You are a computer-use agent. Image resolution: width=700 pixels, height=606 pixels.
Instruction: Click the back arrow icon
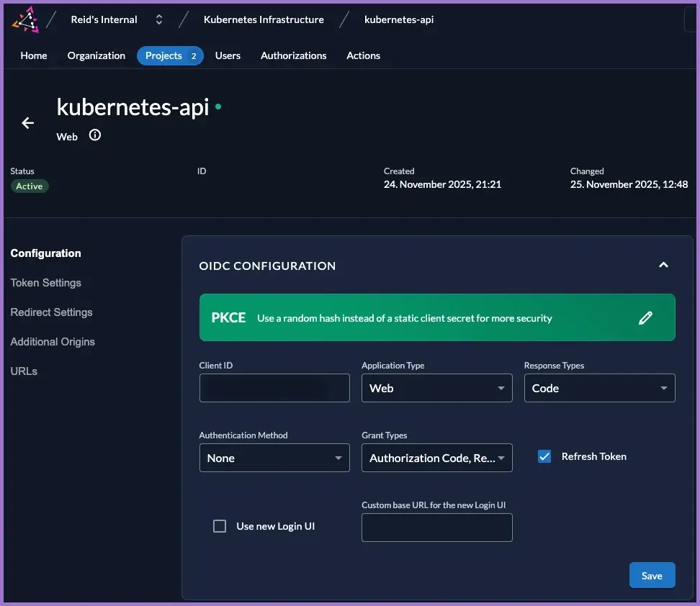[x=28, y=123]
